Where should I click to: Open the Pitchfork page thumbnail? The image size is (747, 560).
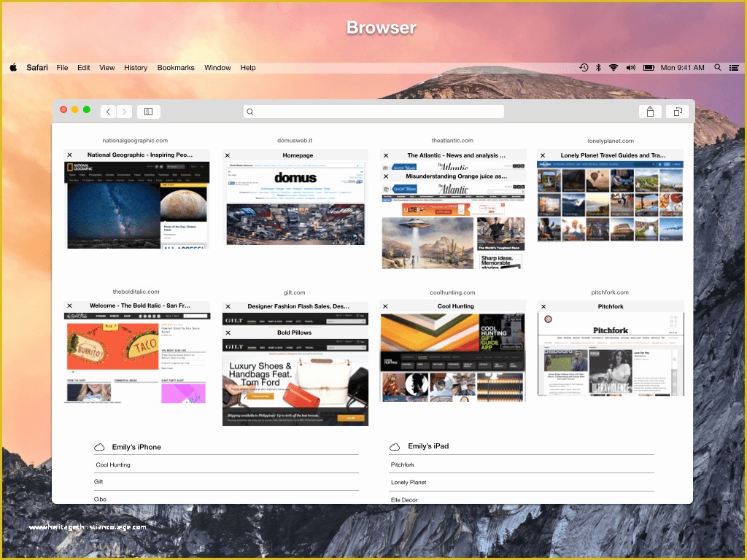pyautogui.click(x=611, y=354)
